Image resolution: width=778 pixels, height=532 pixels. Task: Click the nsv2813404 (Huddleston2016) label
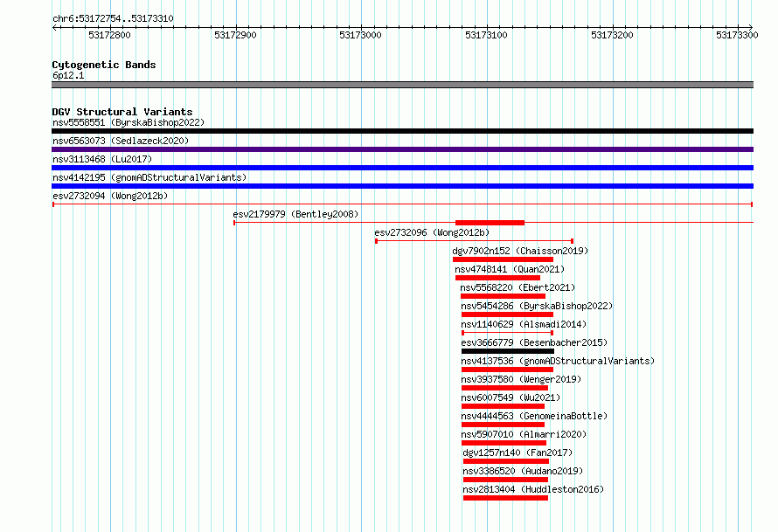(533, 489)
